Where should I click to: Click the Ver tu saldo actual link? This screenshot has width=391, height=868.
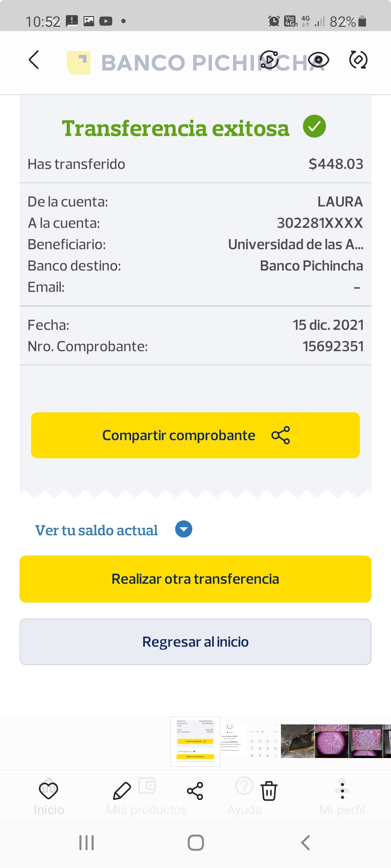click(96, 530)
